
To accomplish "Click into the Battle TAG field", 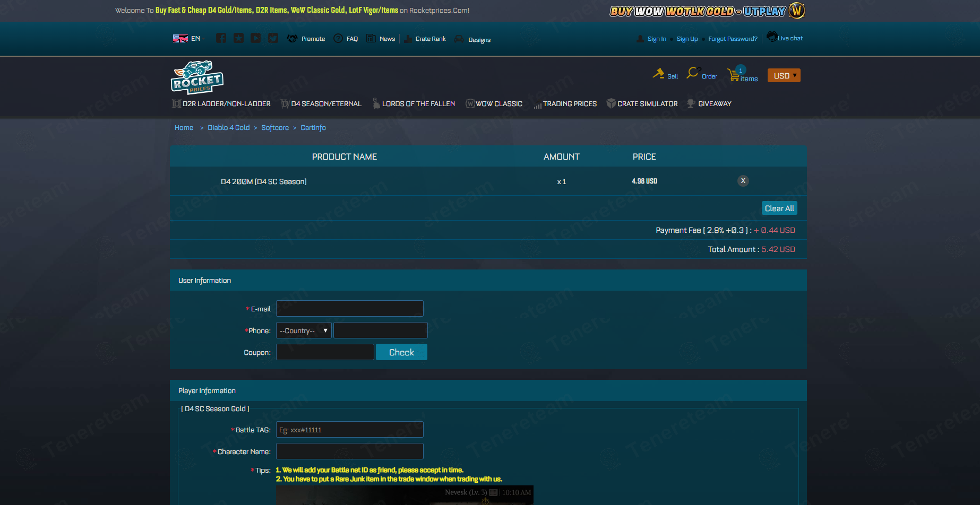I will click(350, 430).
